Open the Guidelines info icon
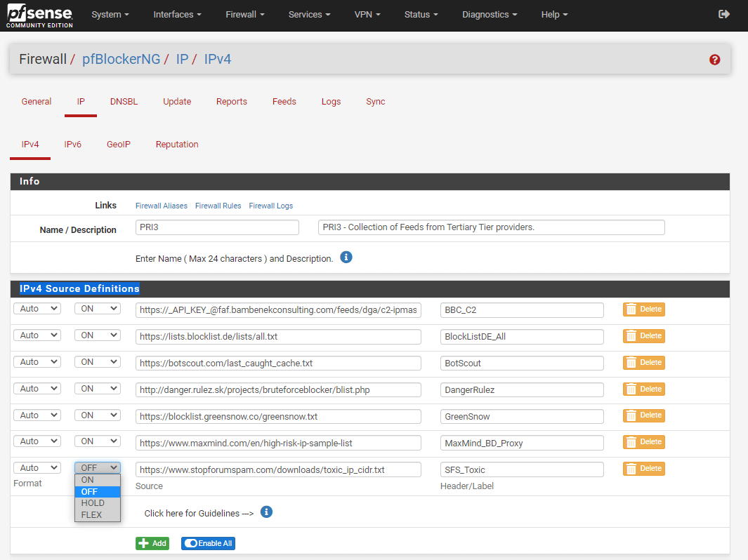The height and width of the screenshot is (560, 748). pyautogui.click(x=266, y=512)
